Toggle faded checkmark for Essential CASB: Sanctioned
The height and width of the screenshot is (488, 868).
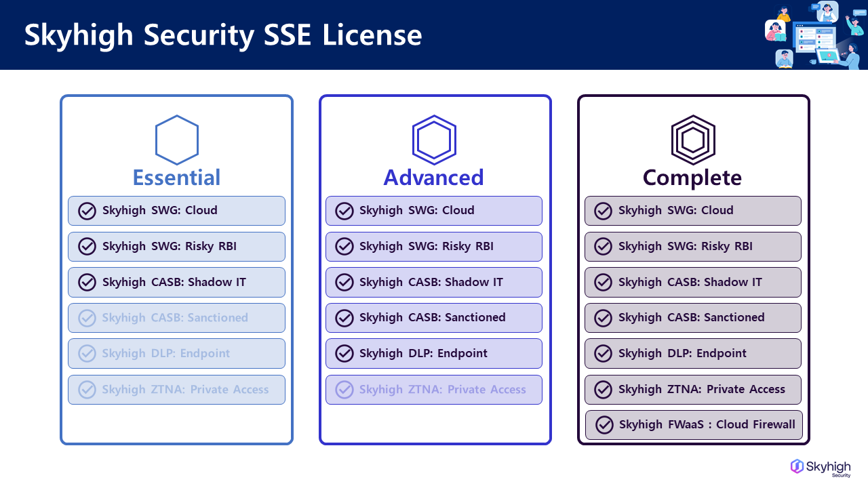87,318
